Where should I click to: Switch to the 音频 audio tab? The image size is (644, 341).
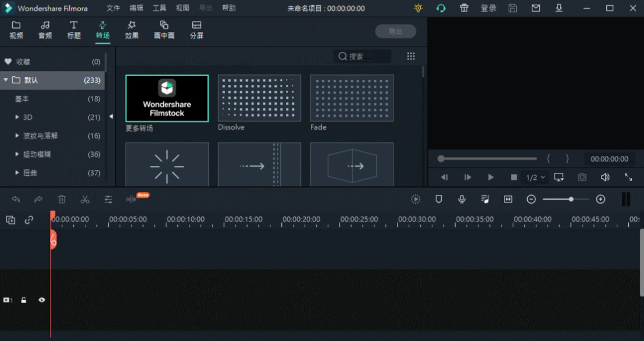coord(45,30)
